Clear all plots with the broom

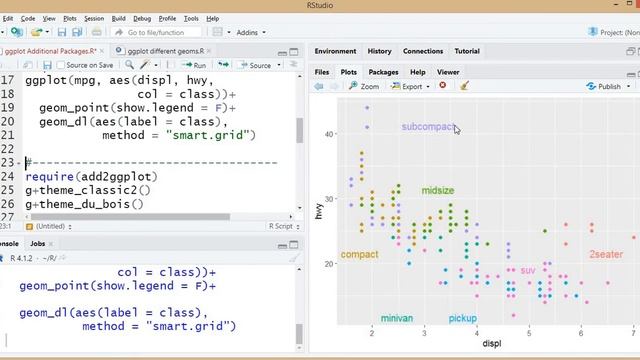click(464, 86)
